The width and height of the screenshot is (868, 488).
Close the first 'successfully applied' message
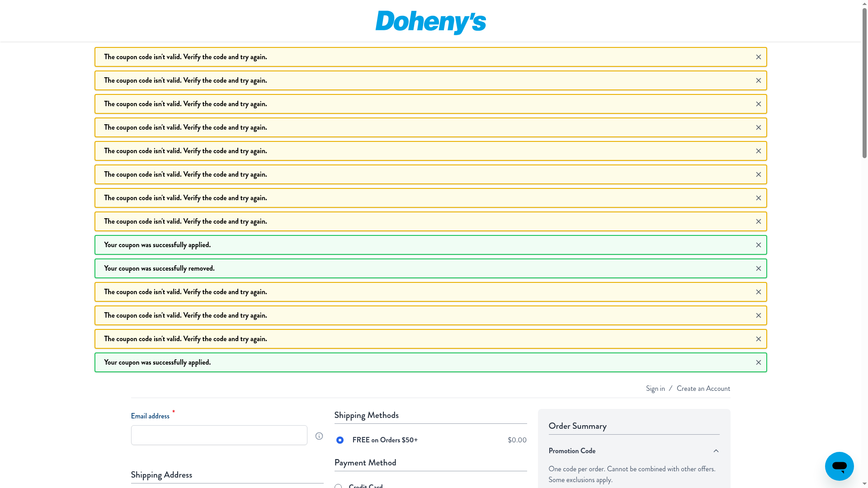758,245
